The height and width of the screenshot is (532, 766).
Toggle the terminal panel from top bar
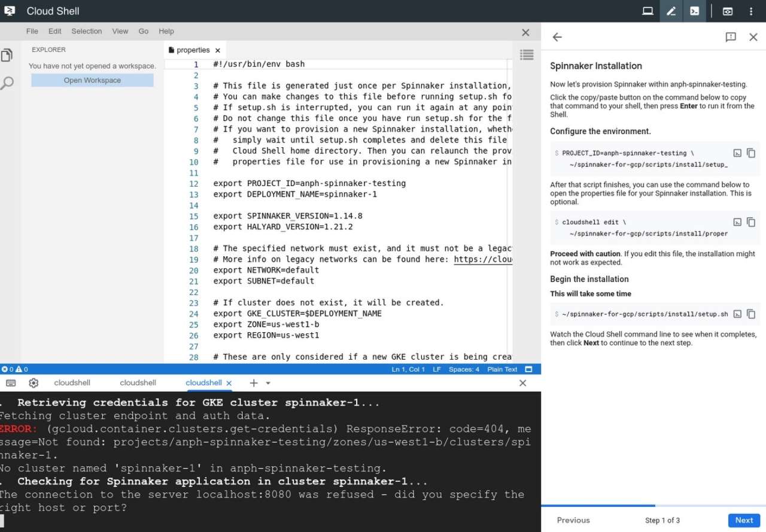pos(694,11)
